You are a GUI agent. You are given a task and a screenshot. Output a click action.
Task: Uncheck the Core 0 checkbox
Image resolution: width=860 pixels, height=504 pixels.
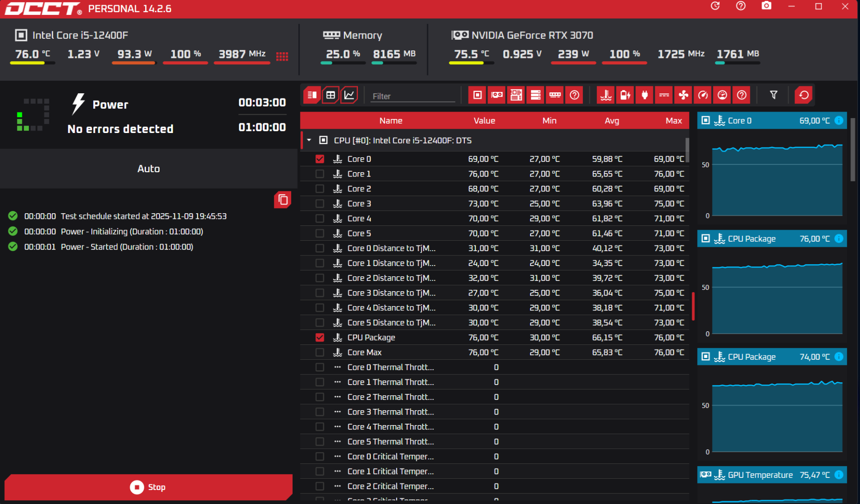320,159
